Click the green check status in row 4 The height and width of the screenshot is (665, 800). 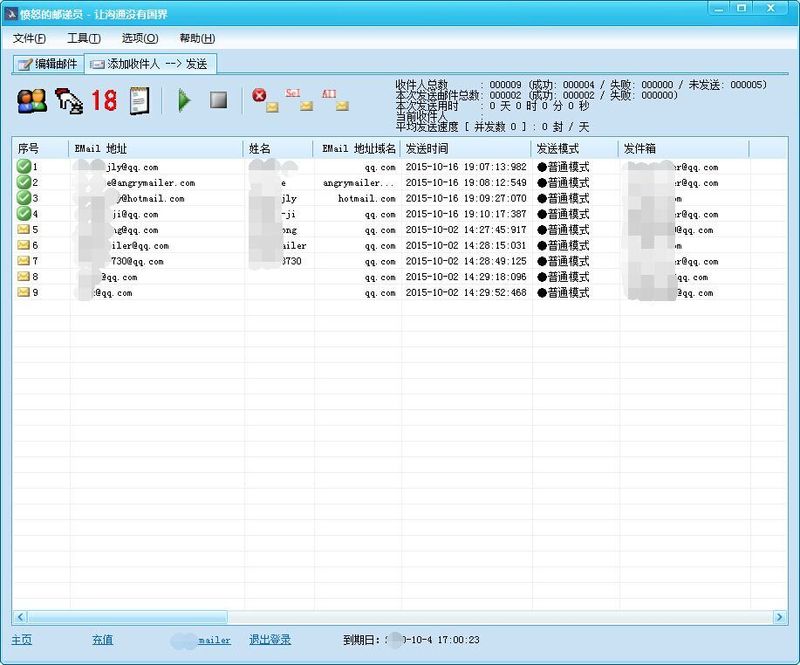click(23, 213)
